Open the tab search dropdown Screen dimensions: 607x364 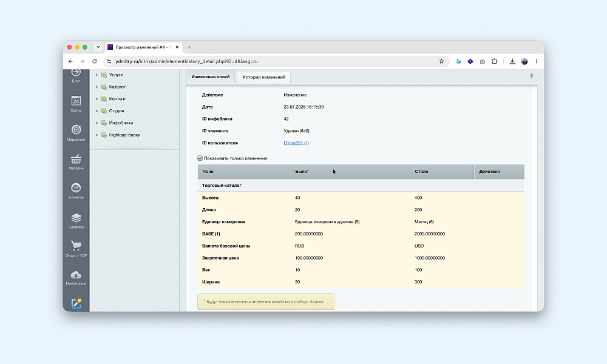98,47
